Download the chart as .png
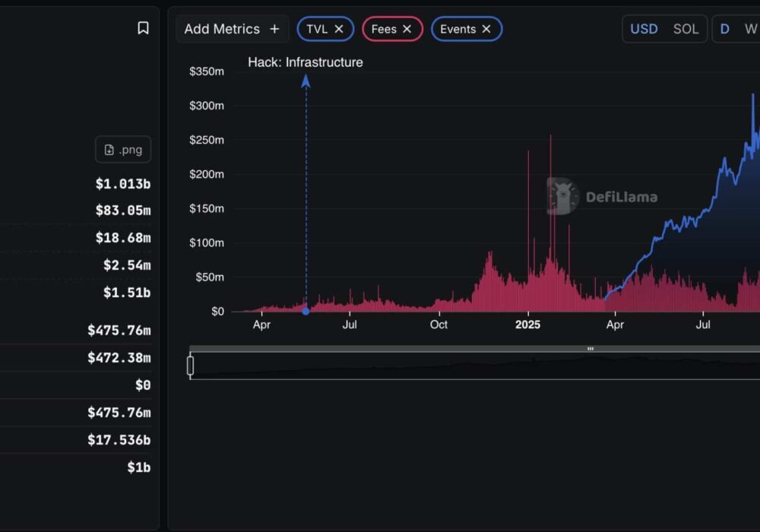 (123, 150)
